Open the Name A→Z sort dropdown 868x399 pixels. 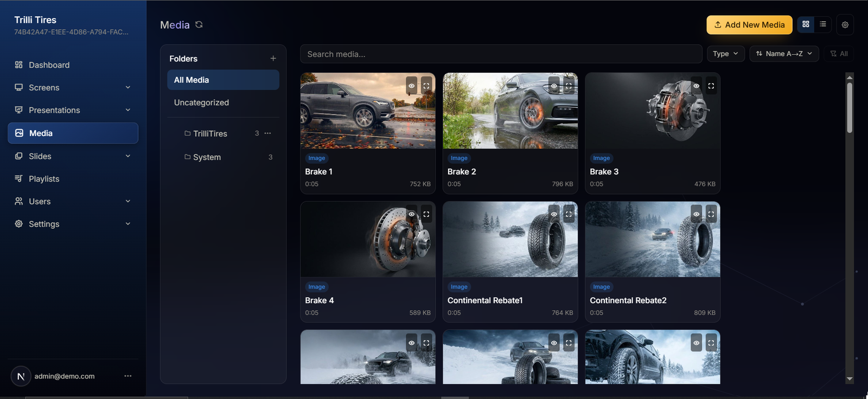(x=784, y=54)
